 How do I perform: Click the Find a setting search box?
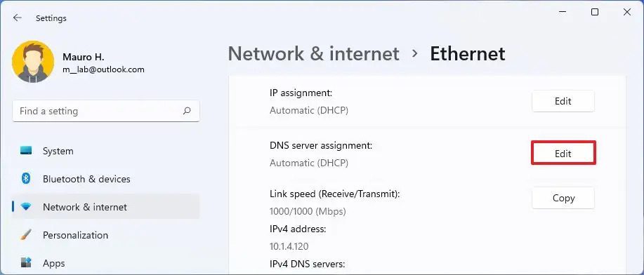pyautogui.click(x=106, y=111)
